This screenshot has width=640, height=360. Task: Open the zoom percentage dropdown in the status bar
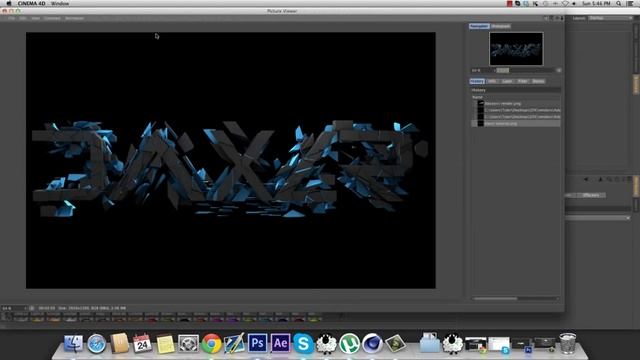point(14,308)
